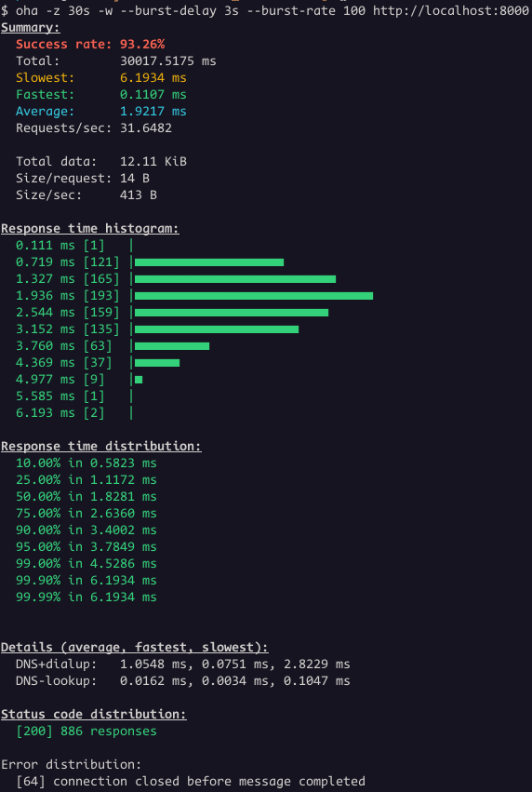Click the green bar for 3.760 ms bucket
This screenshot has width=532, height=792.
[x=172, y=346]
